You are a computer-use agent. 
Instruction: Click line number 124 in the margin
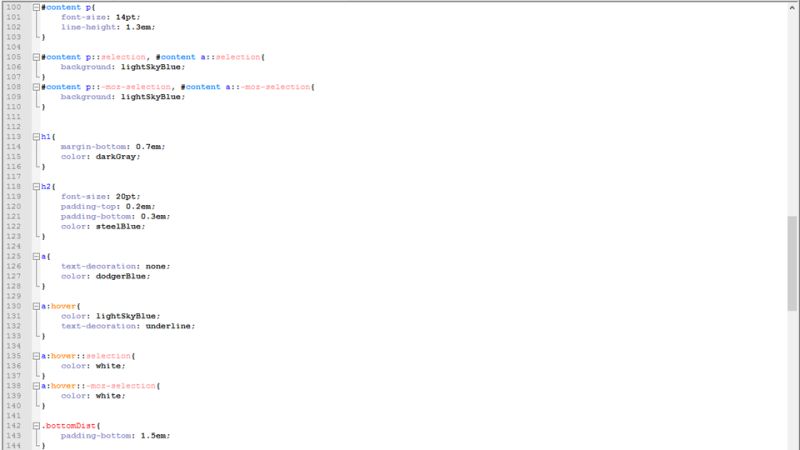[14, 246]
